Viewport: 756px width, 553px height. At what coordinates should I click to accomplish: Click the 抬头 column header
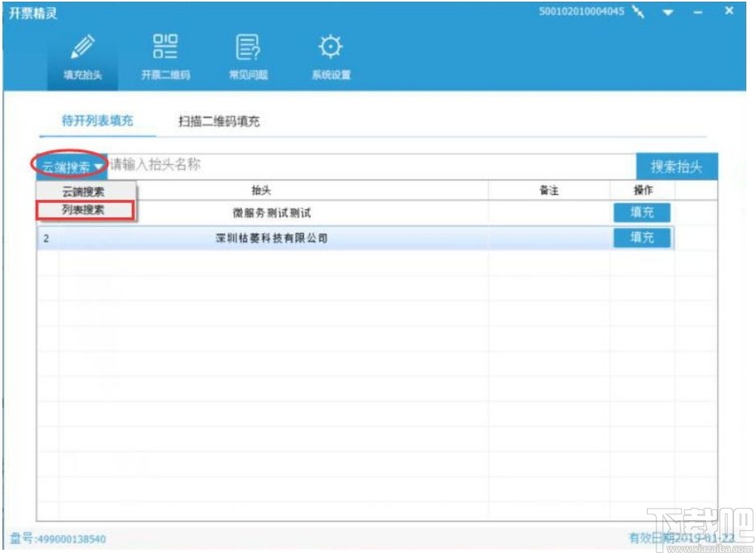point(261,191)
